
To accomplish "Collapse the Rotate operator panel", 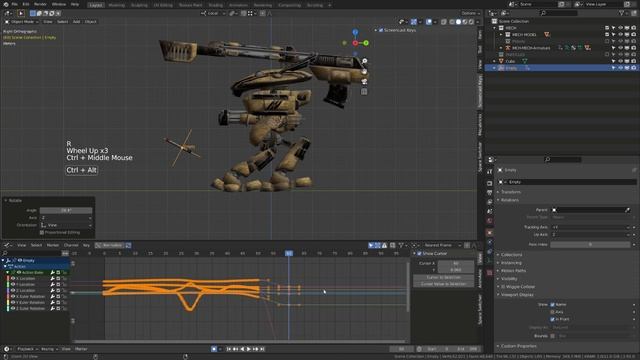I will click(x=6, y=200).
